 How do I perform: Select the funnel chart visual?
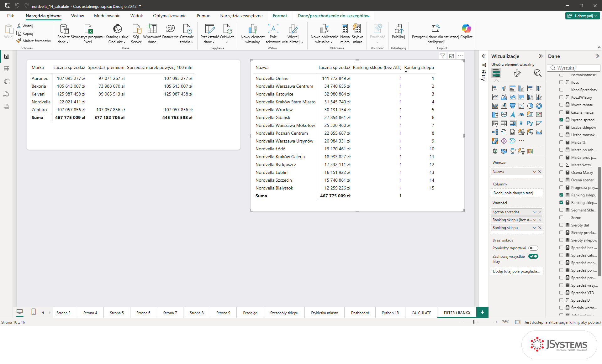512,106
